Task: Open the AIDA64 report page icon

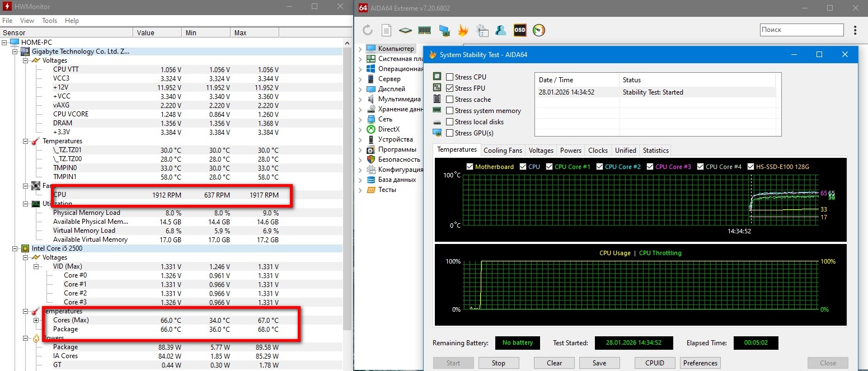Action: coord(386,30)
